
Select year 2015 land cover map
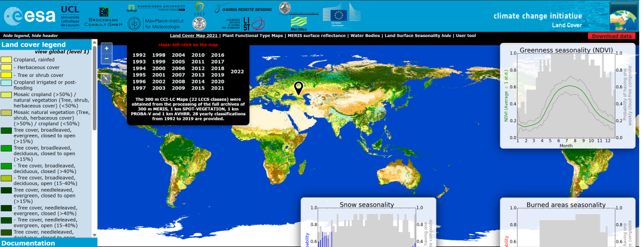(198, 88)
